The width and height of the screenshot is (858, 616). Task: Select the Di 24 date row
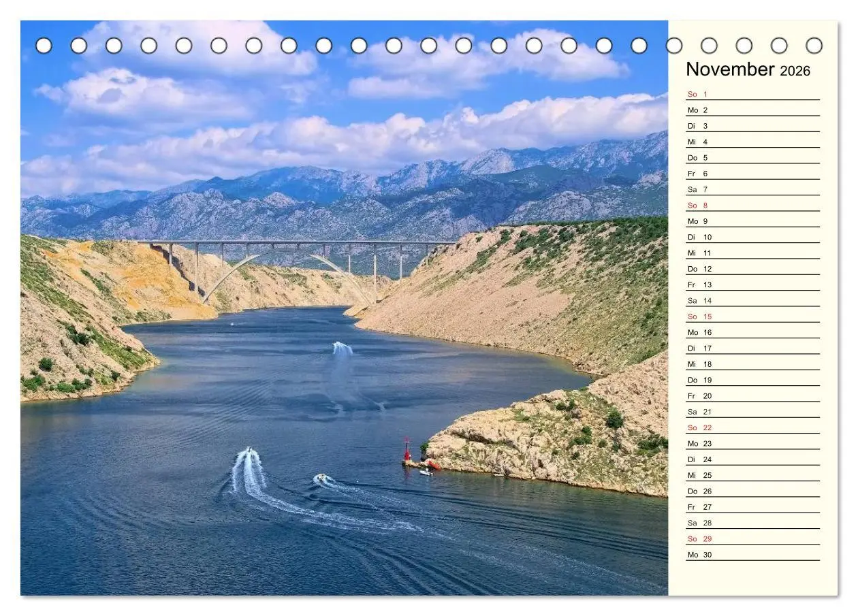pyautogui.click(x=752, y=459)
